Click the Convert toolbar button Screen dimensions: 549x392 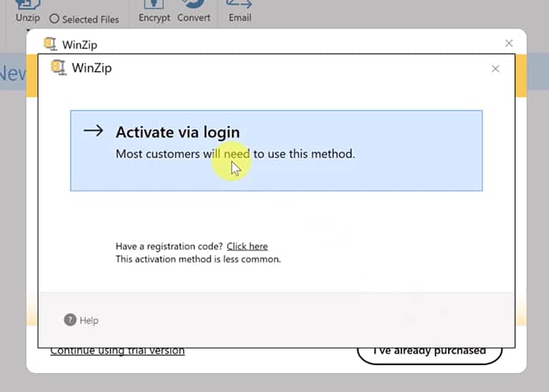[x=193, y=12]
